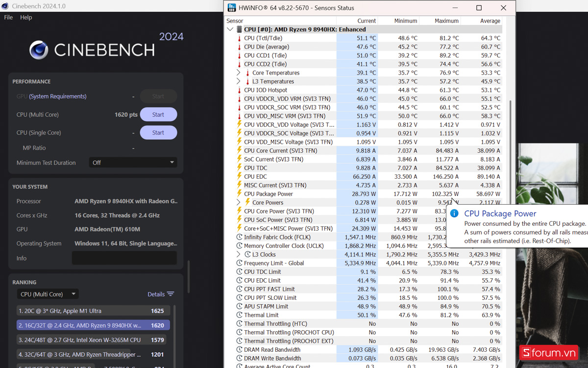Click the thermometer icon beside CPU IOD Hotspot
This screenshot has width=588, height=368.
240,90
